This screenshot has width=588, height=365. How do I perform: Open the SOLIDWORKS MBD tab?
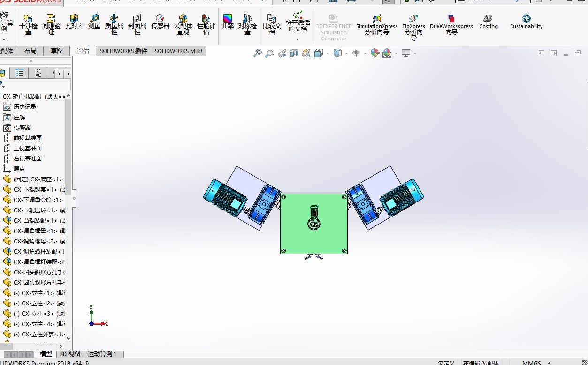[178, 51]
